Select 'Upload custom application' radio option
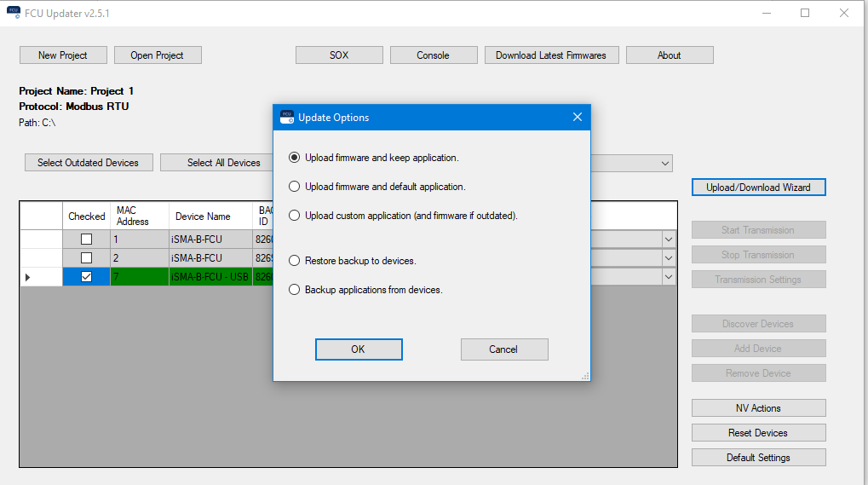The height and width of the screenshot is (485, 868). click(x=295, y=216)
